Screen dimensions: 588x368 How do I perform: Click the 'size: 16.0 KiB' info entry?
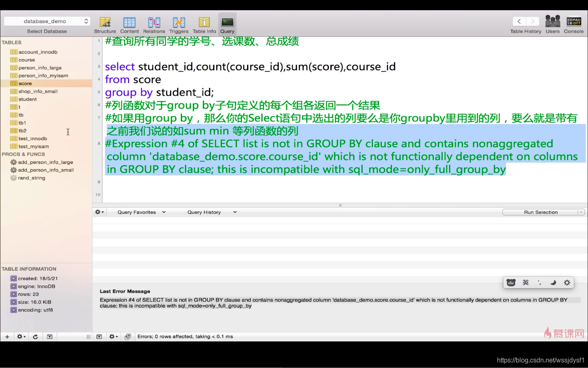click(x=34, y=302)
